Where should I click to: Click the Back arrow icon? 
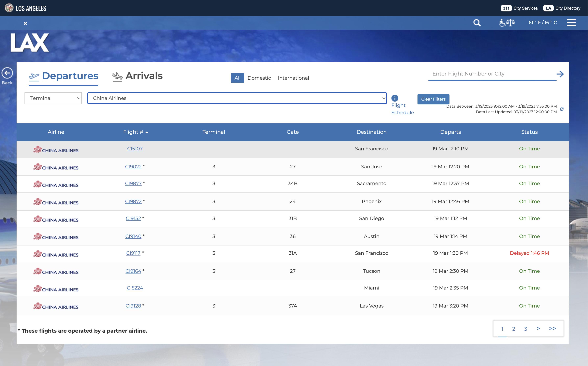[x=7, y=73]
